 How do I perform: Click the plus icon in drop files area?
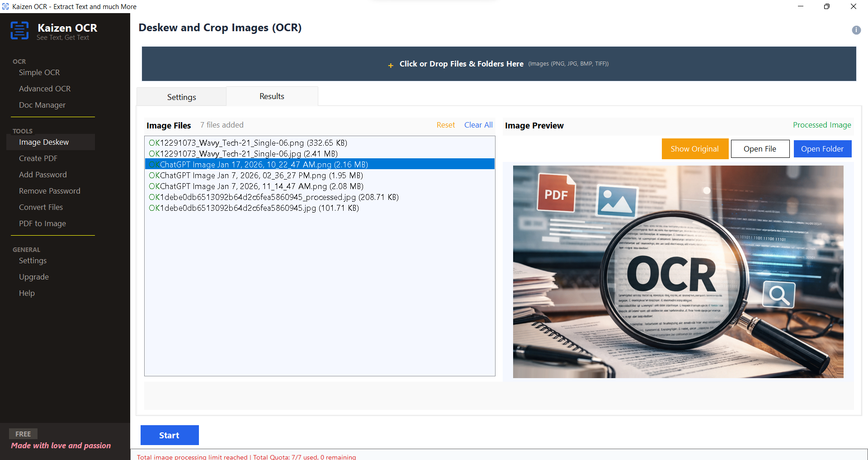[390, 65]
